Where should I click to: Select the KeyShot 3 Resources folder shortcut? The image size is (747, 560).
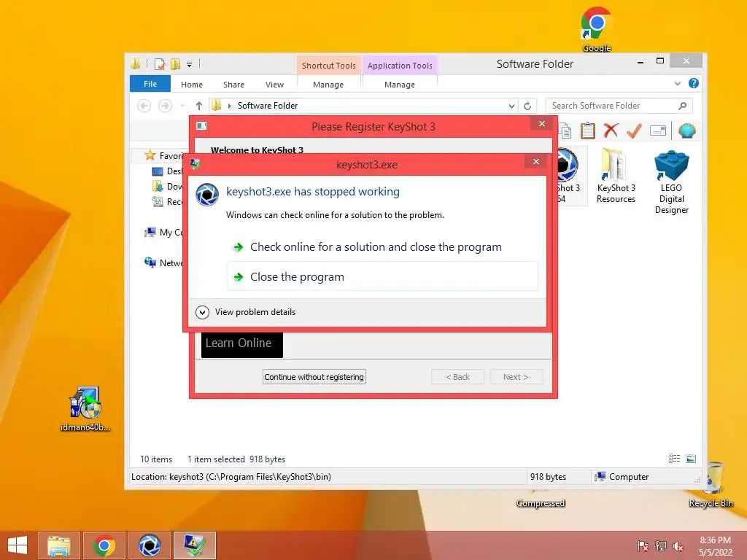point(616,176)
